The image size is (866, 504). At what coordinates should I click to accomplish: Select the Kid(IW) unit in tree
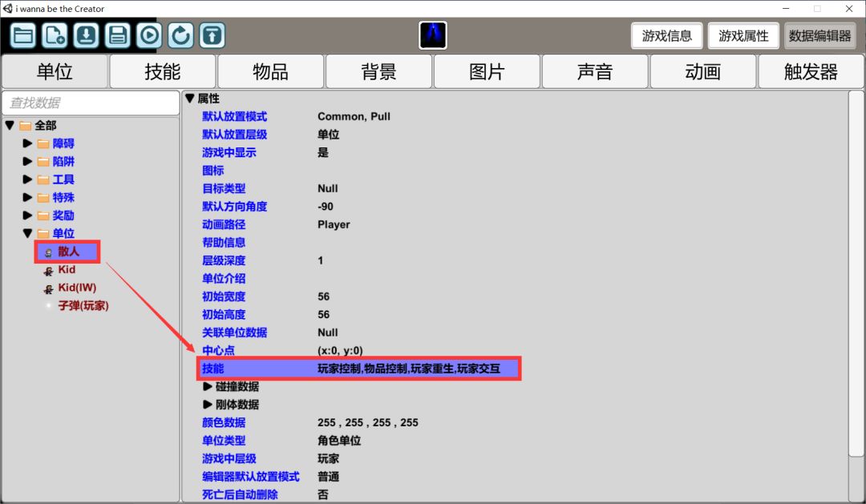tap(76, 288)
